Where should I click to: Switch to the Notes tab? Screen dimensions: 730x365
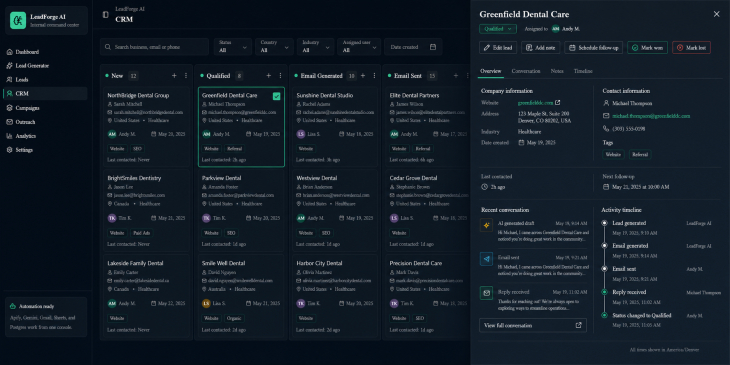pos(557,71)
